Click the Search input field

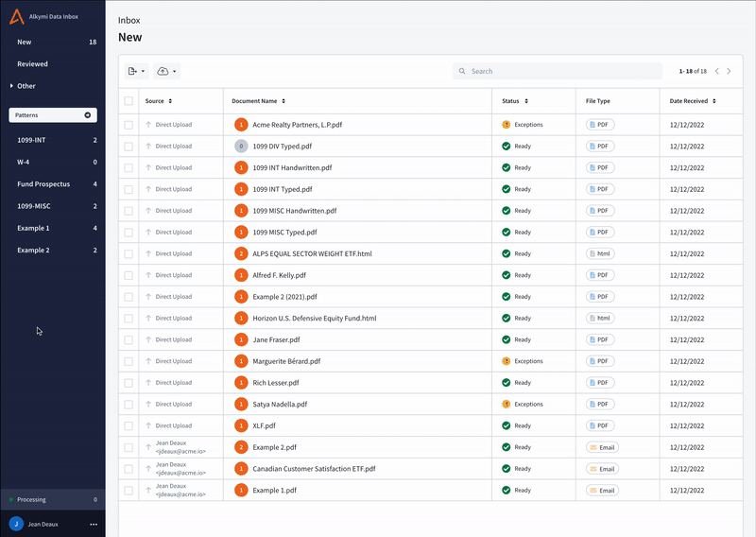pyautogui.click(x=562, y=71)
